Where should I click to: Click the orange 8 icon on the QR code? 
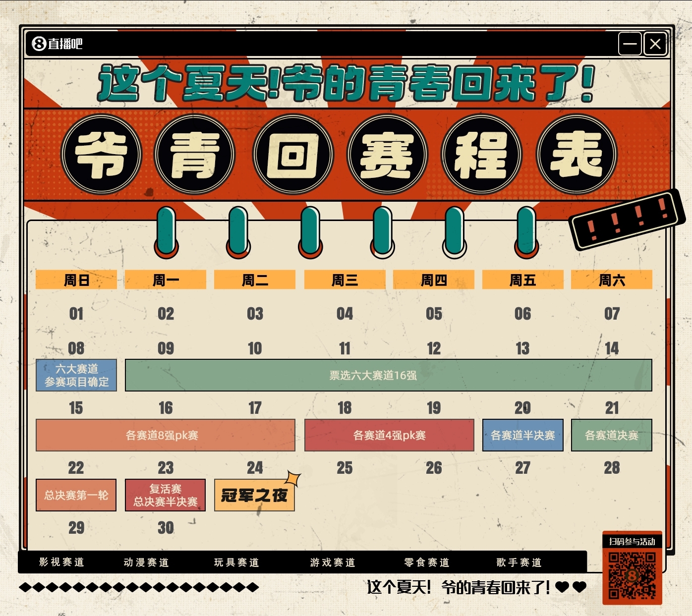click(633, 575)
